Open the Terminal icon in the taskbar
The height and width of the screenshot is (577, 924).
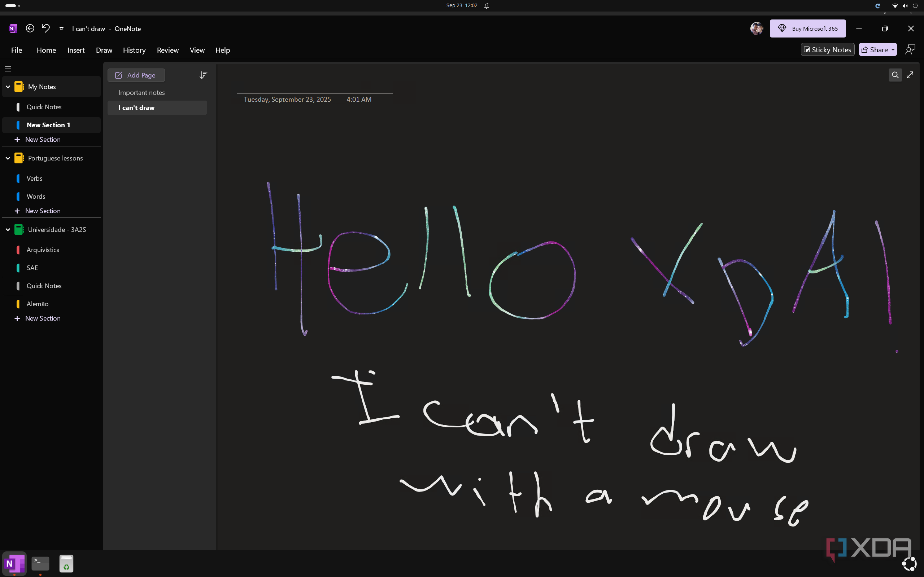click(40, 563)
